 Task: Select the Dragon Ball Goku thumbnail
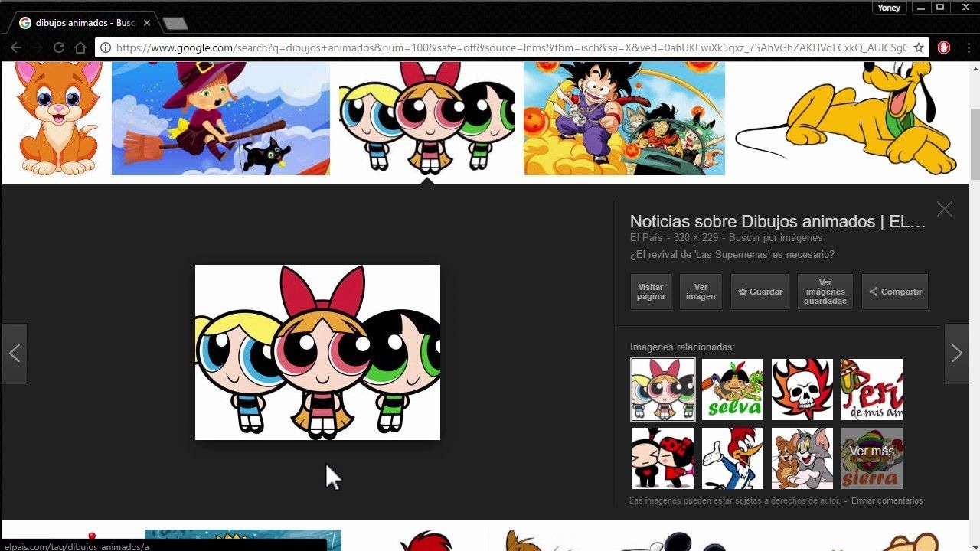pos(624,119)
